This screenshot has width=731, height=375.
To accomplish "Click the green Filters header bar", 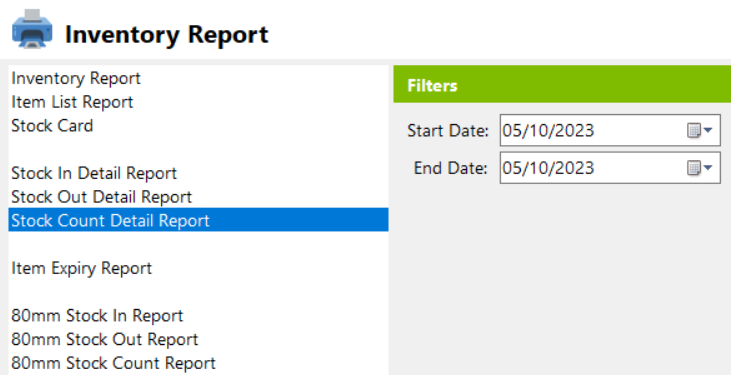I will click(x=562, y=84).
